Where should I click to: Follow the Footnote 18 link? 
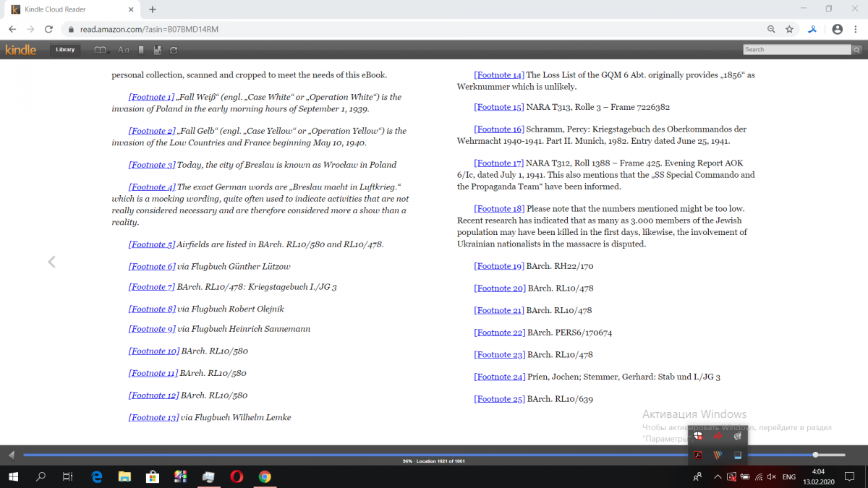[499, 209]
